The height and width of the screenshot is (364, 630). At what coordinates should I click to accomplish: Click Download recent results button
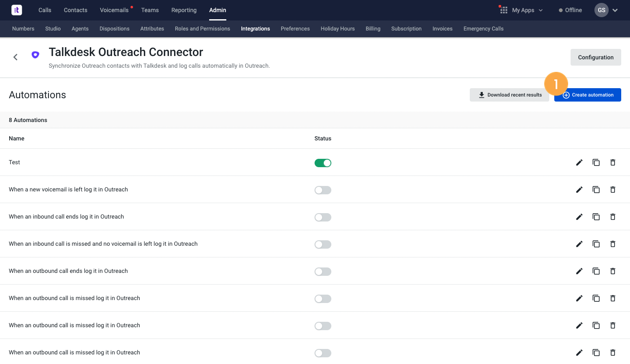[x=510, y=95]
